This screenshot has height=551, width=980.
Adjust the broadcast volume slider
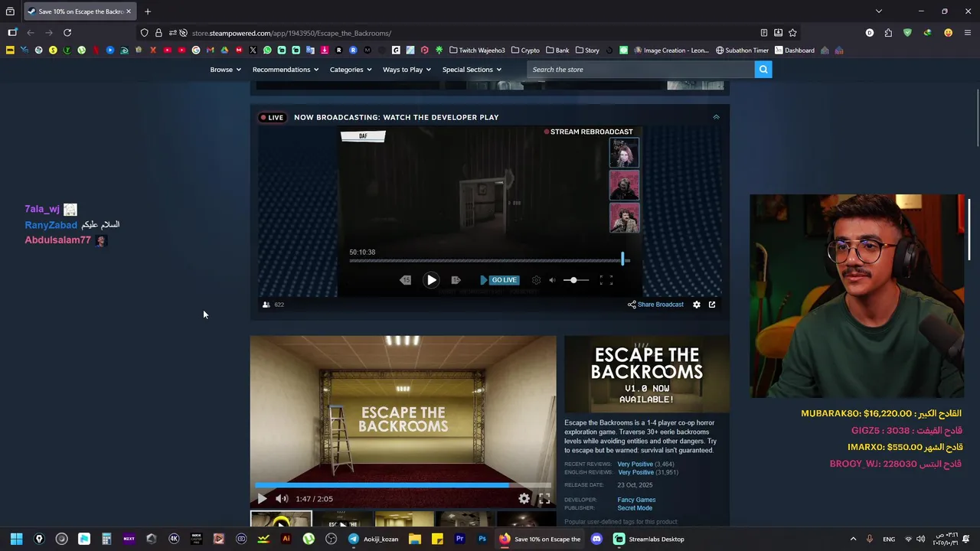(x=576, y=280)
